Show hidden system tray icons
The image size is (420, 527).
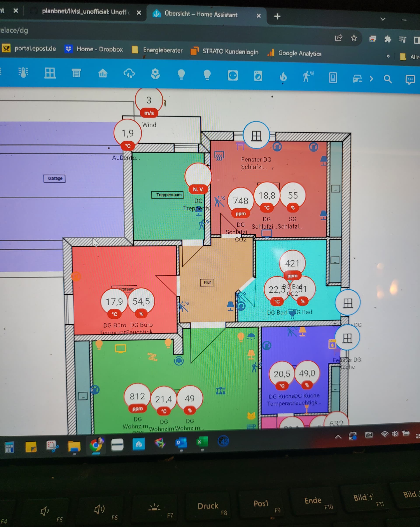[x=338, y=437]
